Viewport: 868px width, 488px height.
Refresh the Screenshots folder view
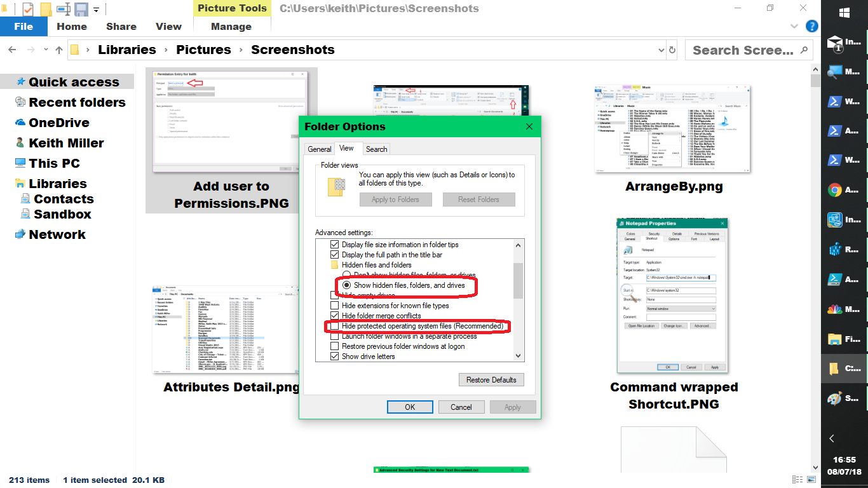672,50
